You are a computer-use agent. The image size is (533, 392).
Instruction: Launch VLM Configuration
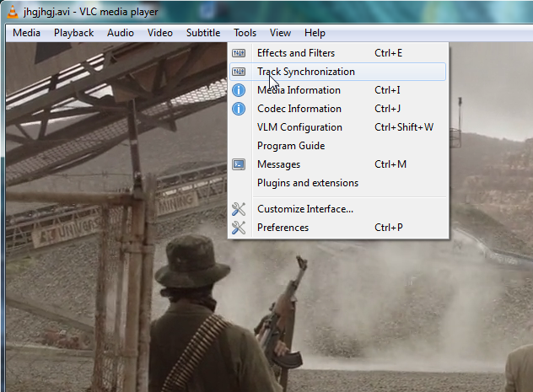(338, 127)
